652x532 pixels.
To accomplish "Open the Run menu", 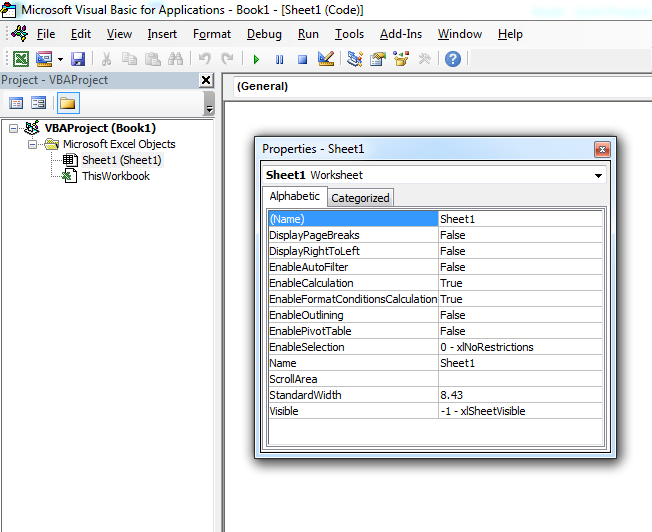I will [308, 34].
